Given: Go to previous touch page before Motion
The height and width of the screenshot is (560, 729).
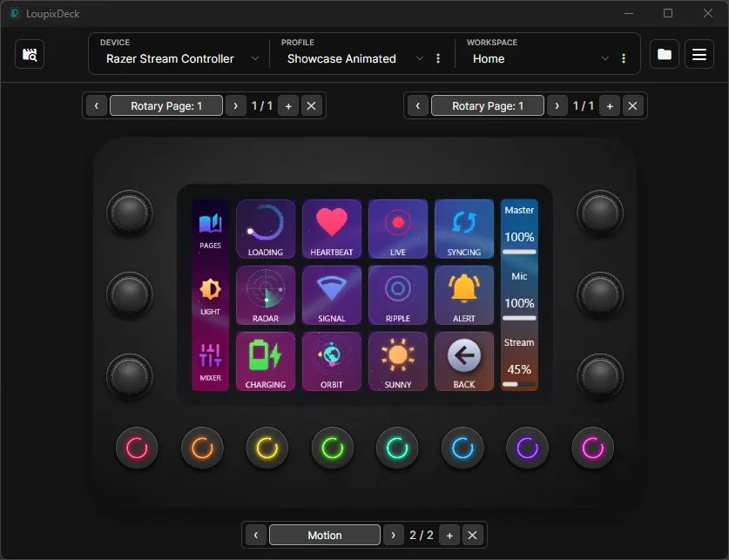Looking at the screenshot, I should coord(256,536).
